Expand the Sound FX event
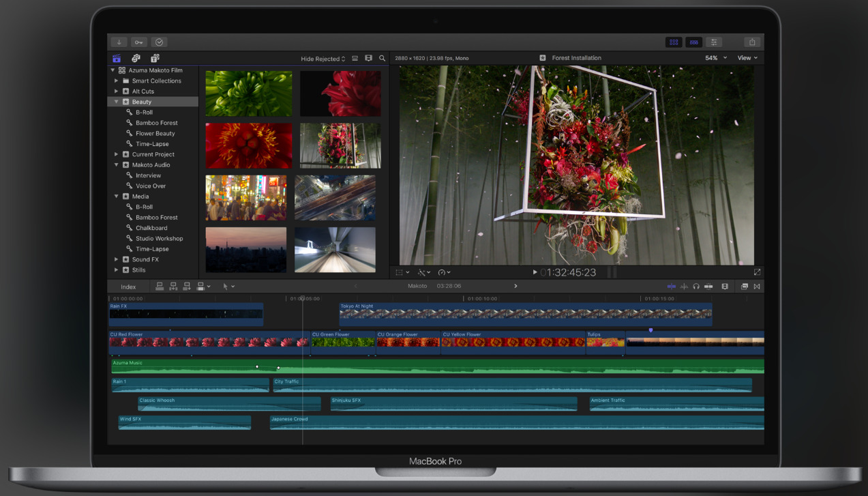Image resolution: width=868 pixels, height=496 pixels. coord(117,259)
